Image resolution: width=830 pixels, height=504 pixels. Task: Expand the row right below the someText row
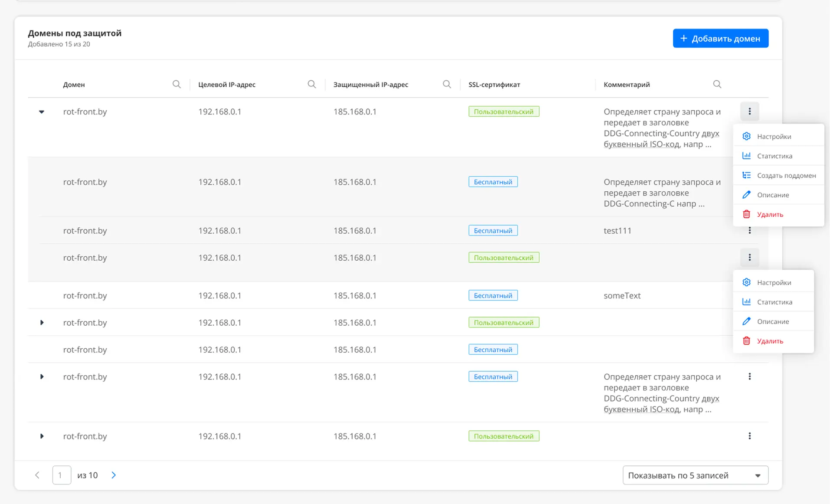[42, 323]
